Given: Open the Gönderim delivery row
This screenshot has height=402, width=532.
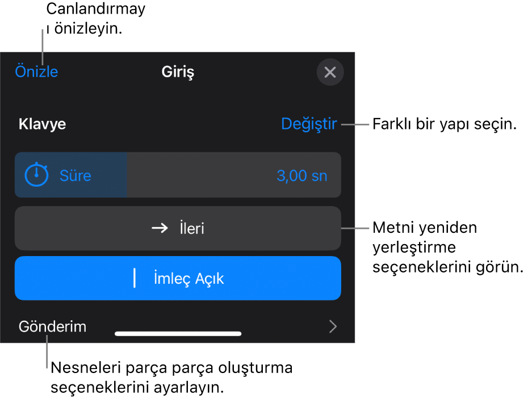Looking at the screenshot, I should (x=178, y=326).
